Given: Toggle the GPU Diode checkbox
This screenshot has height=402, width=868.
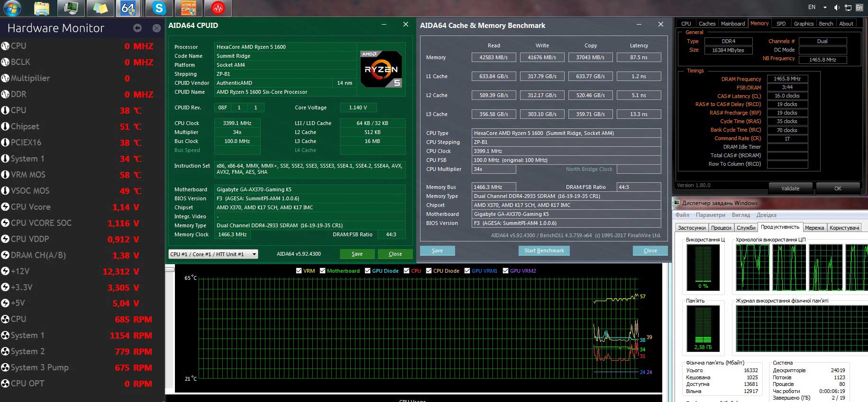Looking at the screenshot, I should pos(368,271).
